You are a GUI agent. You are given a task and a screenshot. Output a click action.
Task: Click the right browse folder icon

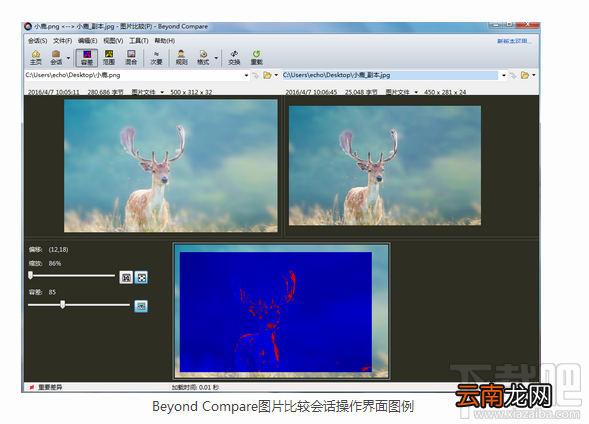pyautogui.click(x=525, y=75)
